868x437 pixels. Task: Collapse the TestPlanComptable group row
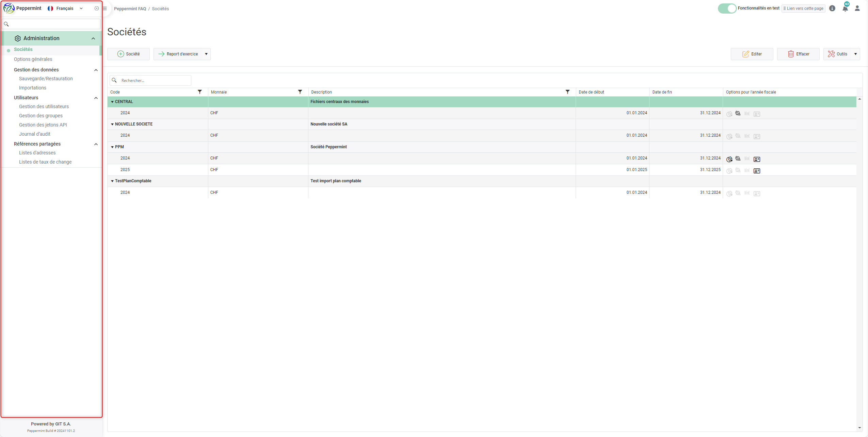coord(112,181)
